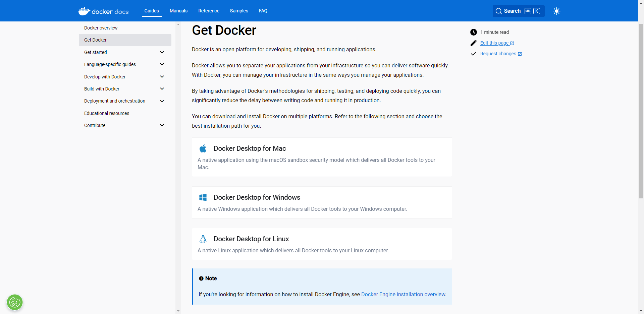644x314 pixels.
Task: Click external link icon after Edit this page
Action: (512, 43)
